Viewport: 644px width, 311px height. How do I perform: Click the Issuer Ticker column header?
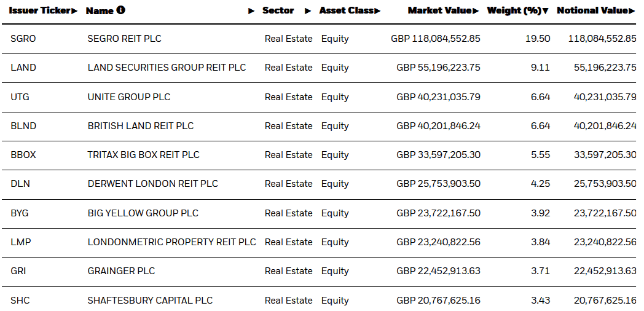pyautogui.click(x=40, y=11)
